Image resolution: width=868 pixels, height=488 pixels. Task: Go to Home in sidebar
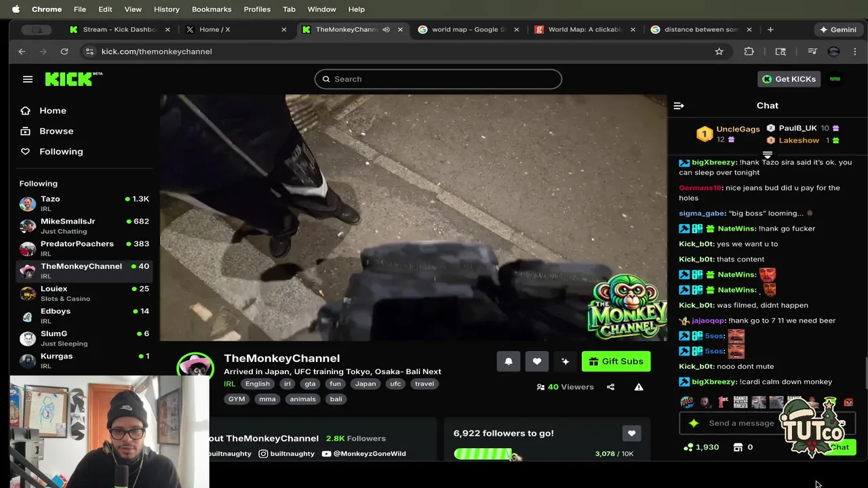[x=53, y=110]
